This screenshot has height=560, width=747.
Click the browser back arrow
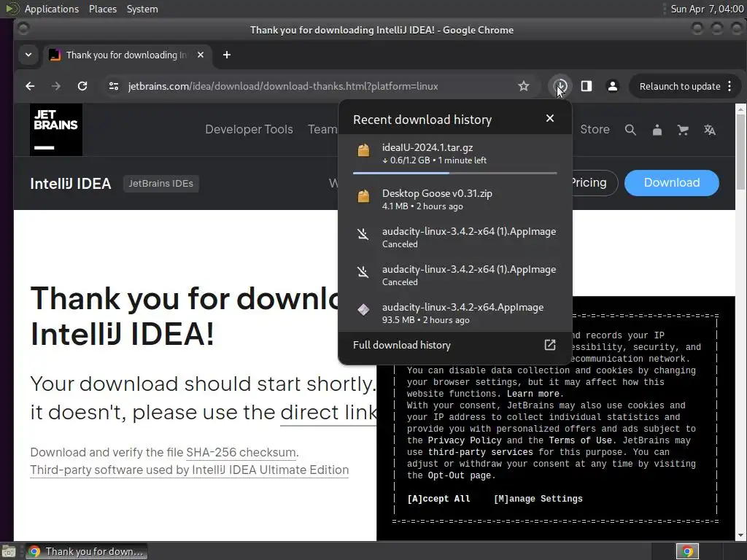[x=30, y=86]
